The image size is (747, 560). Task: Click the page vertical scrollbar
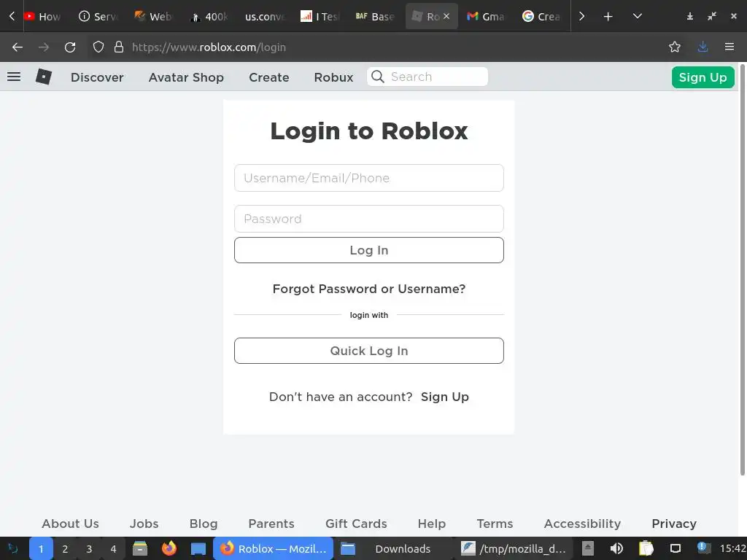click(742, 269)
